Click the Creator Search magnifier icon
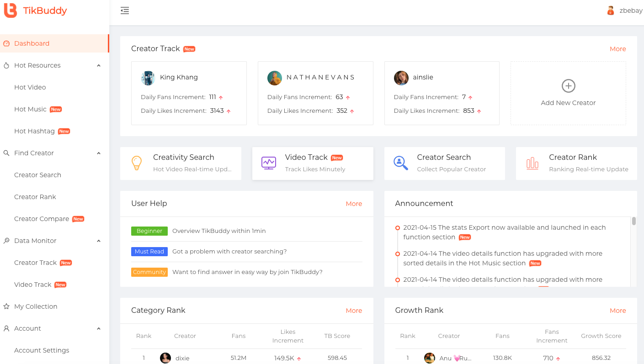Viewport: 644px width, 364px height. (400, 163)
